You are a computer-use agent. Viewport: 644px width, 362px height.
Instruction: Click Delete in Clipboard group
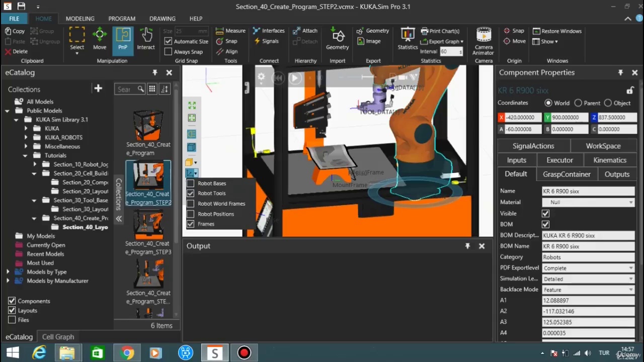[16, 51]
